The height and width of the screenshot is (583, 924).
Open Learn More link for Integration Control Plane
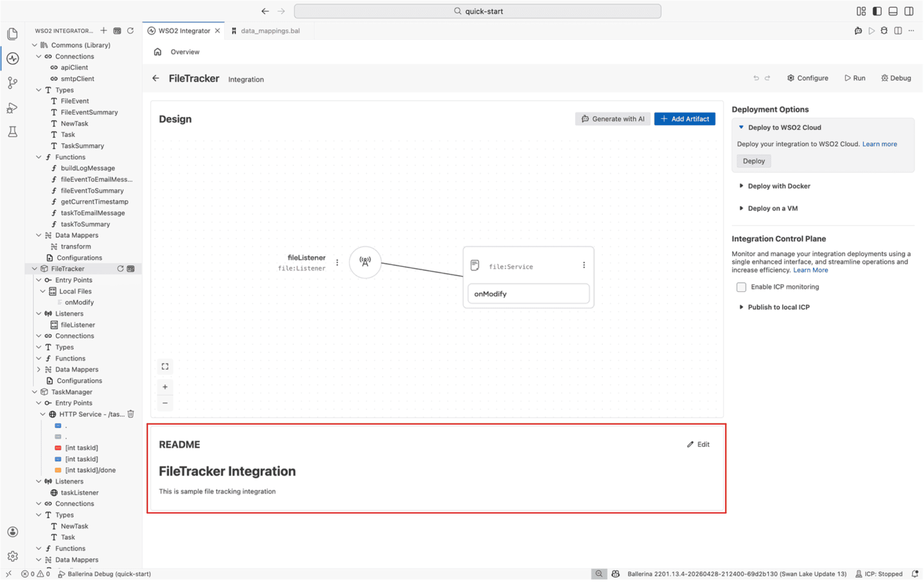[810, 270]
